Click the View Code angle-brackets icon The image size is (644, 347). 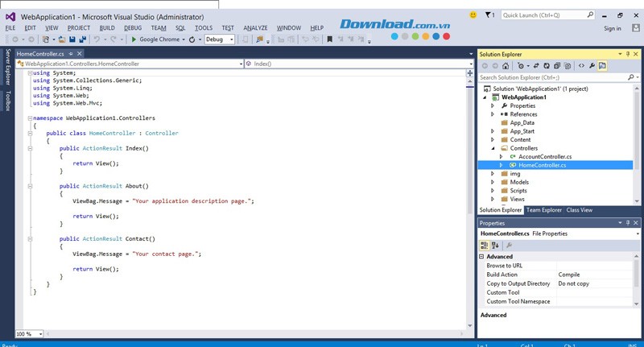[x=581, y=66]
